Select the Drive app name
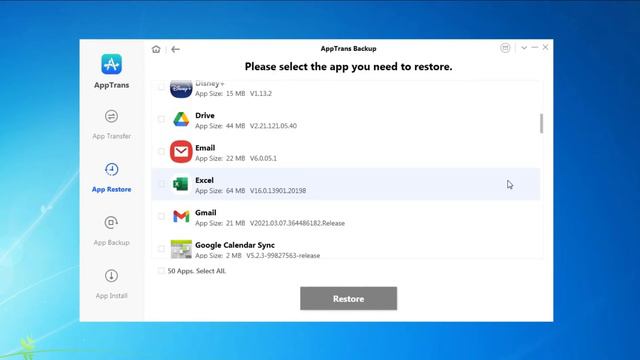The image size is (640, 360). coord(204,116)
